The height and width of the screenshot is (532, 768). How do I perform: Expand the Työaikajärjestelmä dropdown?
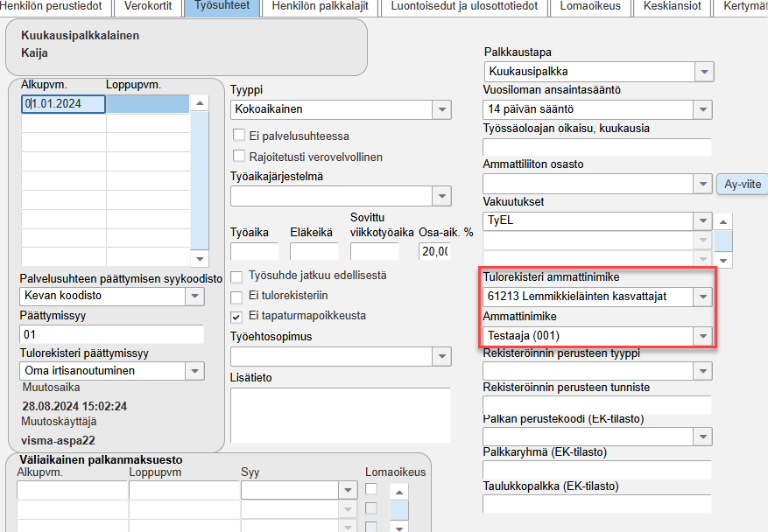click(x=444, y=196)
